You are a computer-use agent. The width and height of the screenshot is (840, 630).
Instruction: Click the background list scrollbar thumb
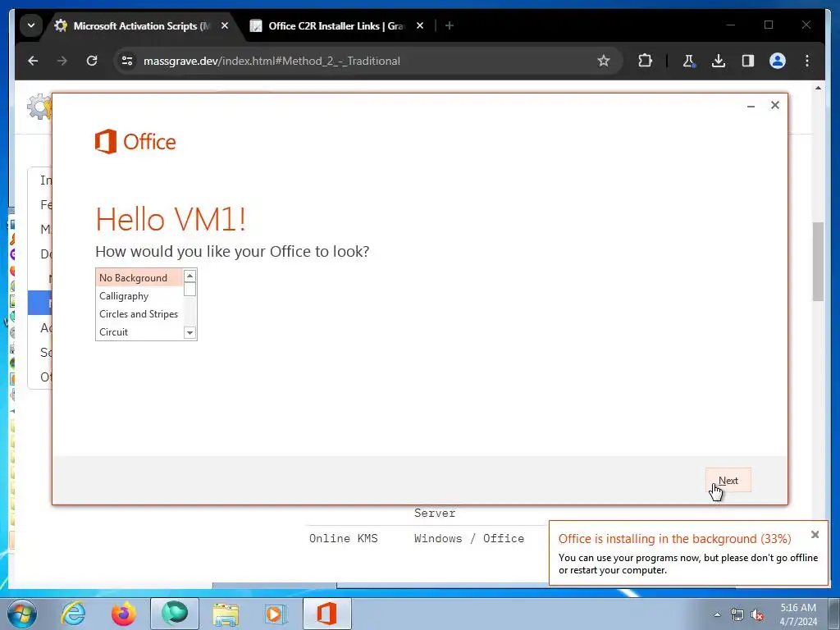tap(189, 290)
